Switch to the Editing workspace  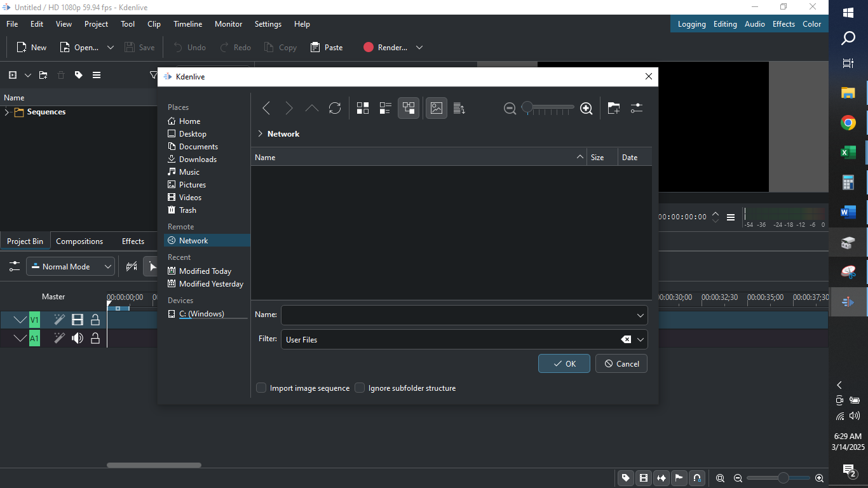725,24
